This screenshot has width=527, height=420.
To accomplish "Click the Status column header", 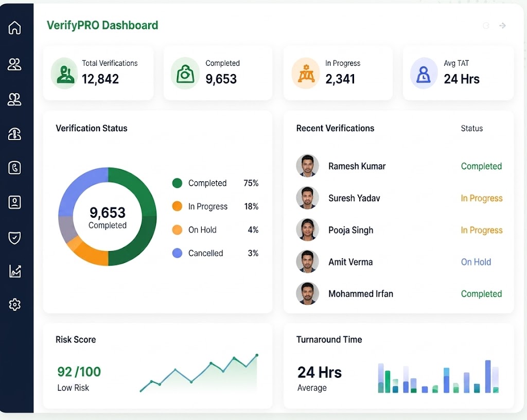I will coord(471,128).
